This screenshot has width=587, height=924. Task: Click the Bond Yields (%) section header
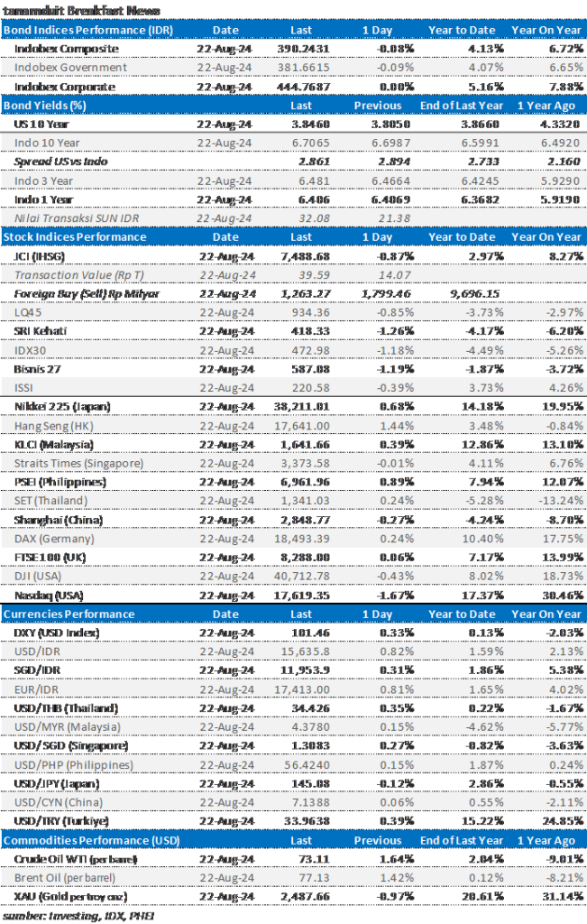[44, 105]
